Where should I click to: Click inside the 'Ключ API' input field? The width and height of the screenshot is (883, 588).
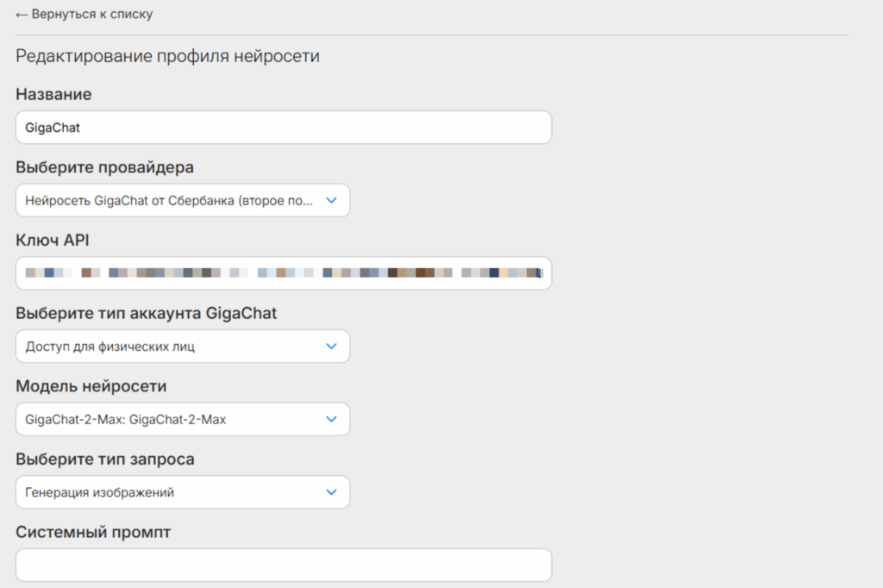283,273
